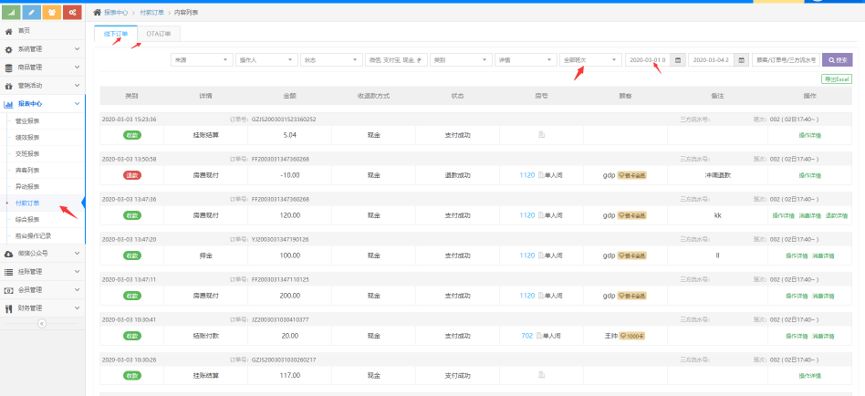Expand the 营销活动 sidebar menu

click(x=77, y=85)
